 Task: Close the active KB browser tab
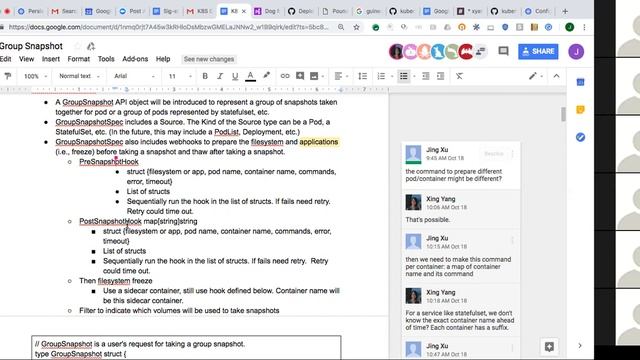pyautogui.click(x=244, y=11)
